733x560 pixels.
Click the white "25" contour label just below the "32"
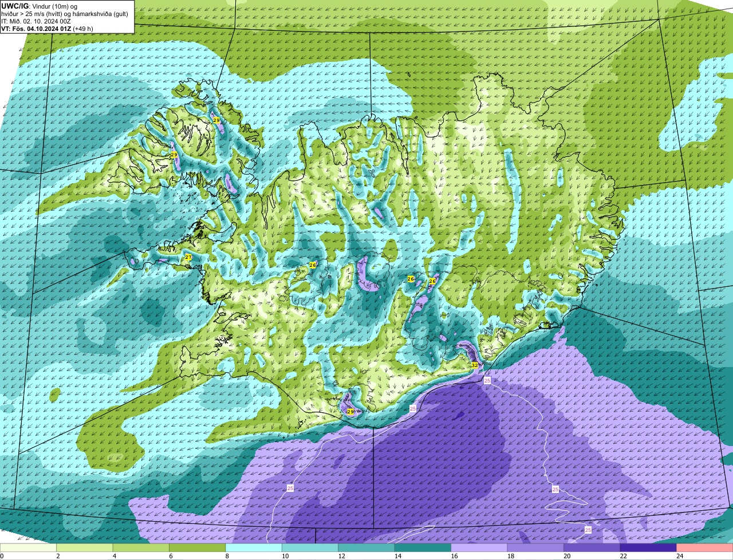pyautogui.click(x=487, y=380)
